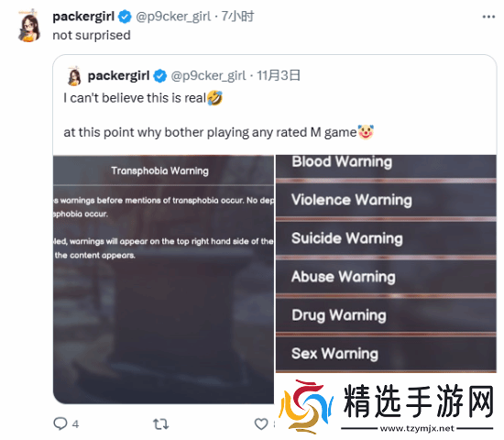Click the verified badge beside top packergirl
The height and width of the screenshot is (440, 504).
click(125, 16)
